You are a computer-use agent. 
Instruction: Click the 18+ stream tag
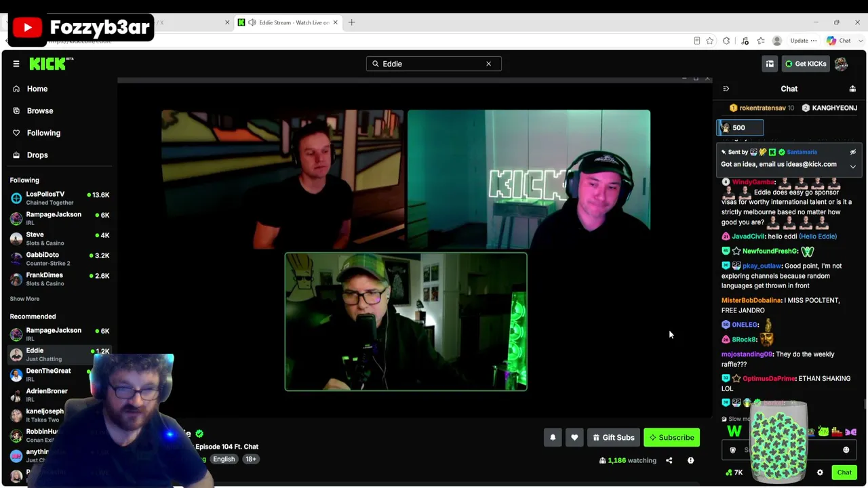point(251,459)
